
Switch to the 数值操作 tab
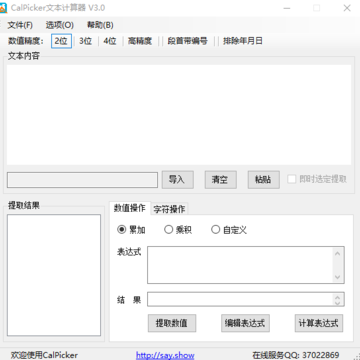coord(130,208)
